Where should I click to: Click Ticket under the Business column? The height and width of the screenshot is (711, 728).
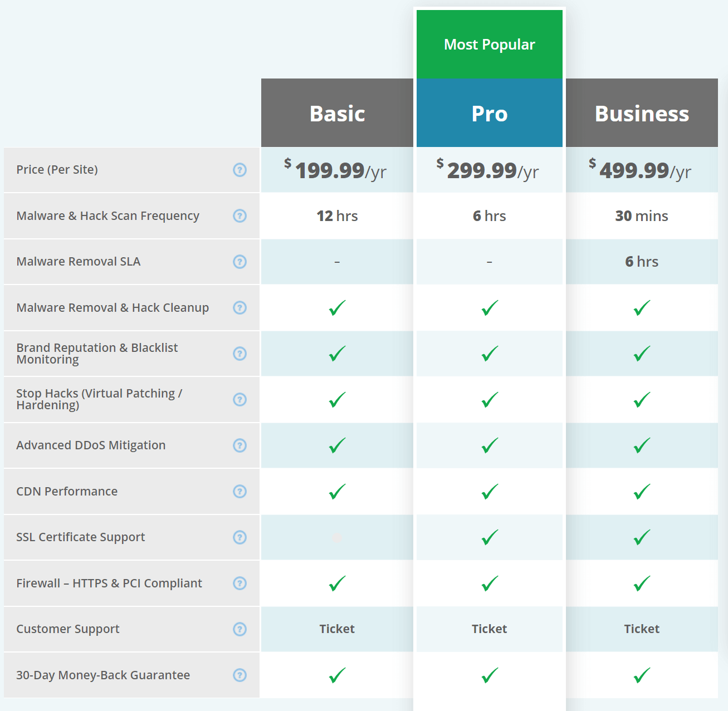[x=642, y=629]
